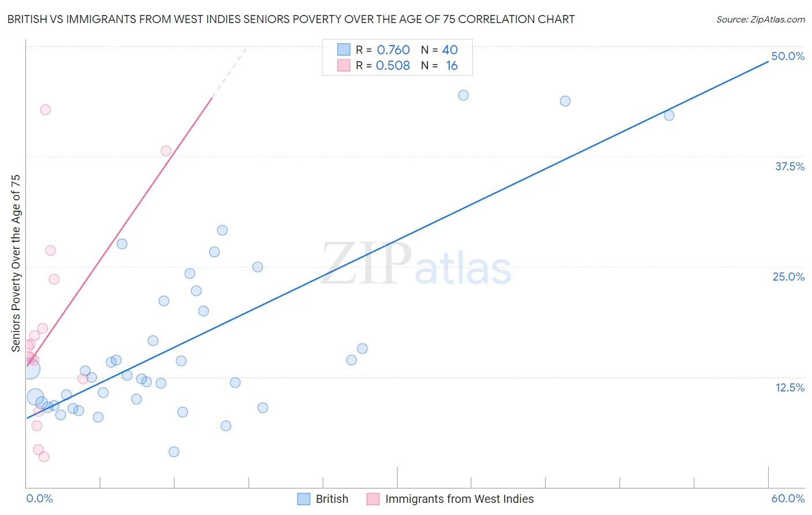Select the R value 0.508 in legend
The image size is (812, 515).
[x=393, y=65]
